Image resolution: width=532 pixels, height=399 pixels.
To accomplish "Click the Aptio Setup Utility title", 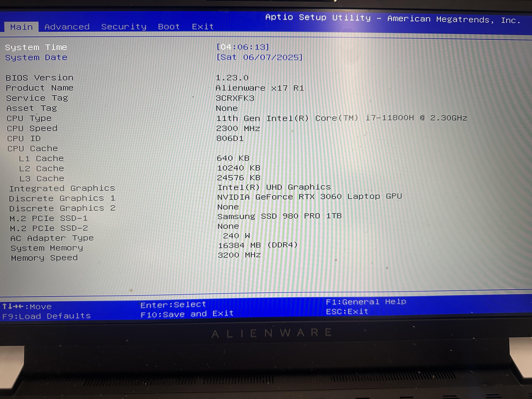I will pyautogui.click(x=393, y=18).
